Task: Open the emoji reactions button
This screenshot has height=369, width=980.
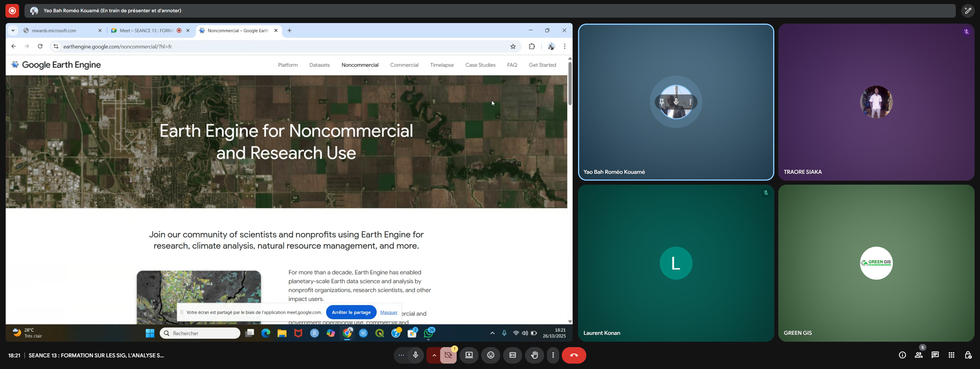Action: click(x=491, y=355)
